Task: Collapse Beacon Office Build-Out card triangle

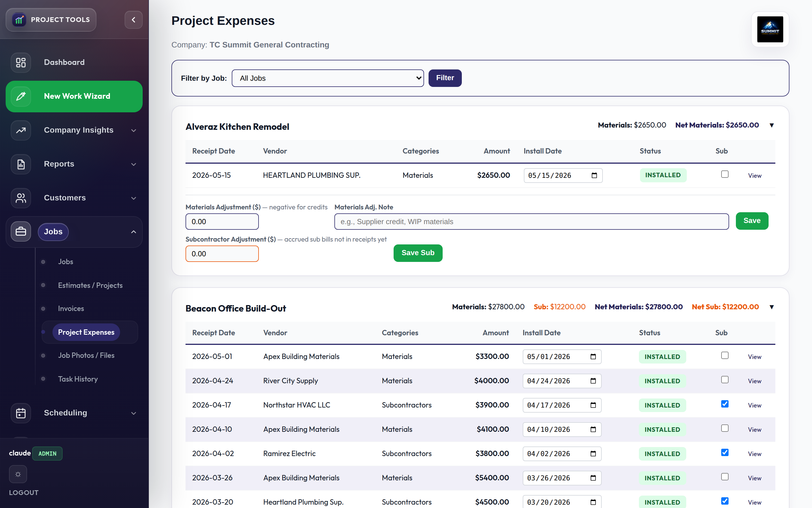Action: click(x=771, y=307)
